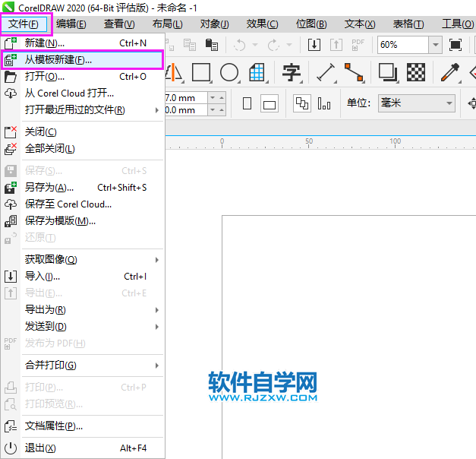Click the power icon beside 退出(X)
The width and height of the screenshot is (476, 459).
click(11, 448)
